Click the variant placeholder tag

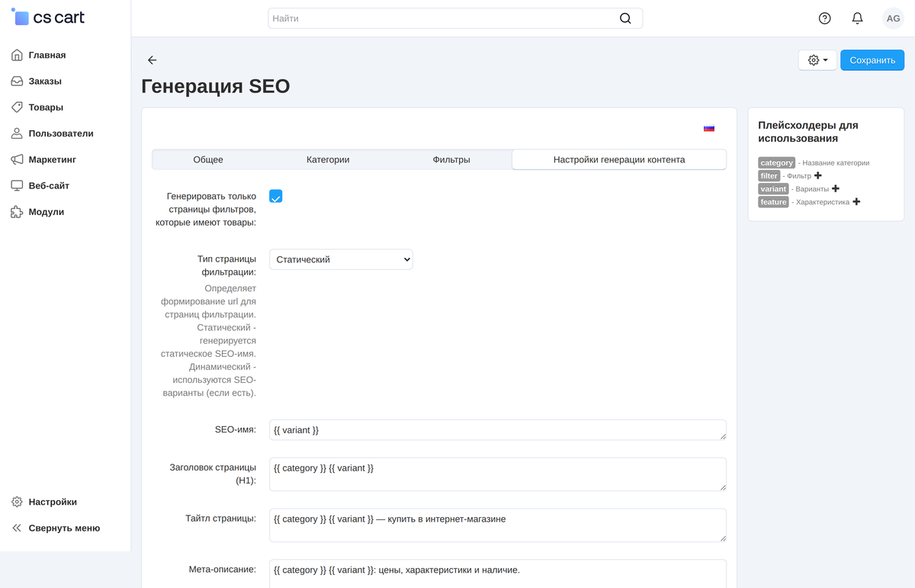tap(773, 188)
